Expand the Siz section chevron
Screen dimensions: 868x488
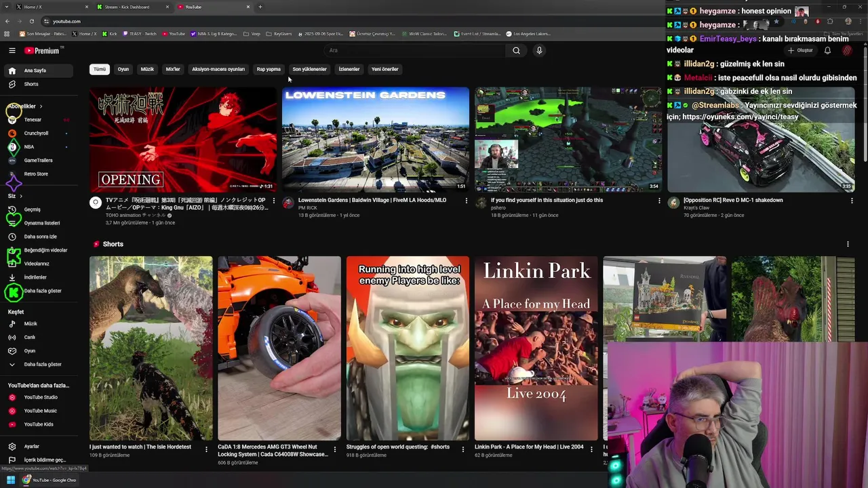21,196
